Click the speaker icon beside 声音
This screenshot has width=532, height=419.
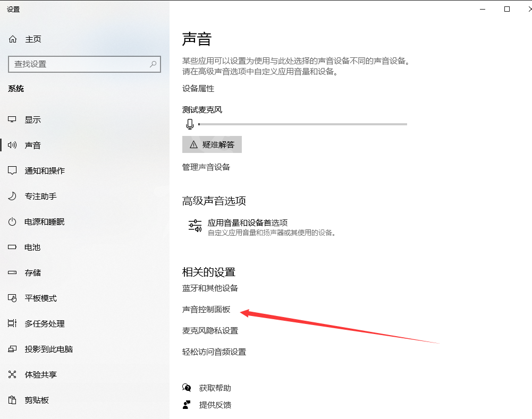click(12, 145)
